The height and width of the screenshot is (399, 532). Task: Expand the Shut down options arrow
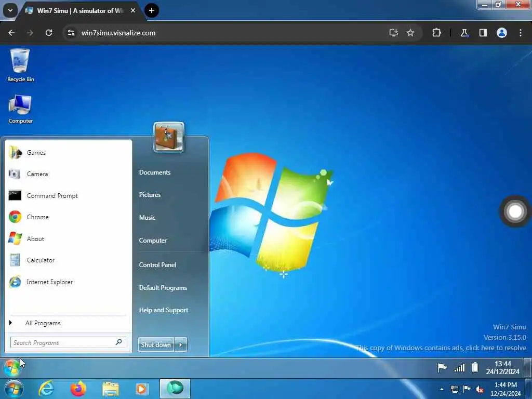(180, 344)
